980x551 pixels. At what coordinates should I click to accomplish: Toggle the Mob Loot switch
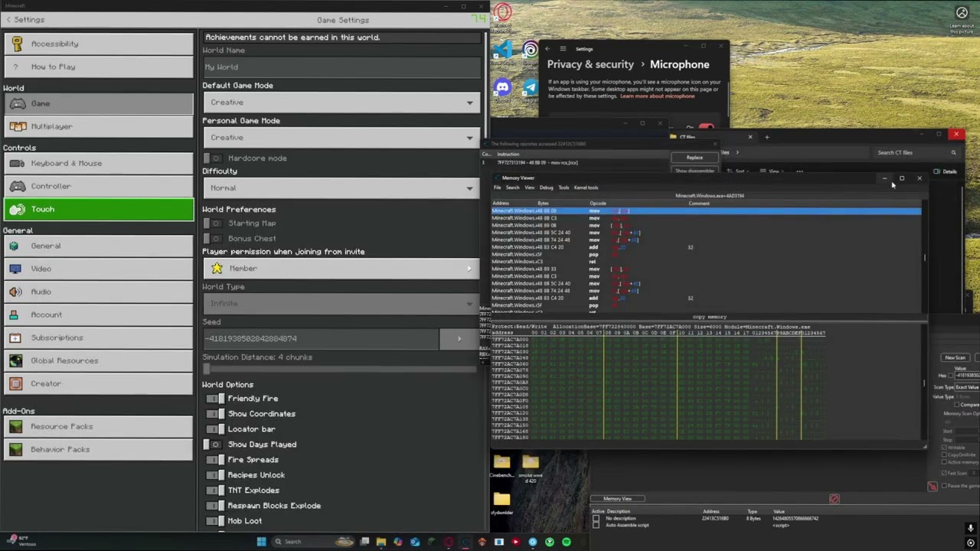pyautogui.click(x=216, y=521)
